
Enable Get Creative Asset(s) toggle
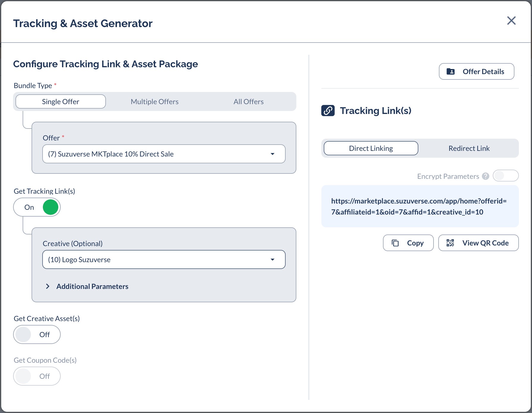pos(37,334)
